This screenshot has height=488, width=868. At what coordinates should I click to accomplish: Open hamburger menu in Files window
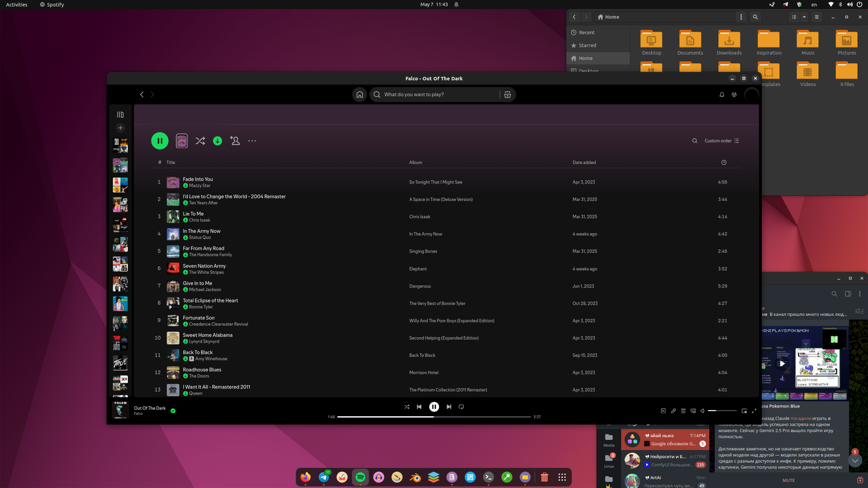pos(816,17)
